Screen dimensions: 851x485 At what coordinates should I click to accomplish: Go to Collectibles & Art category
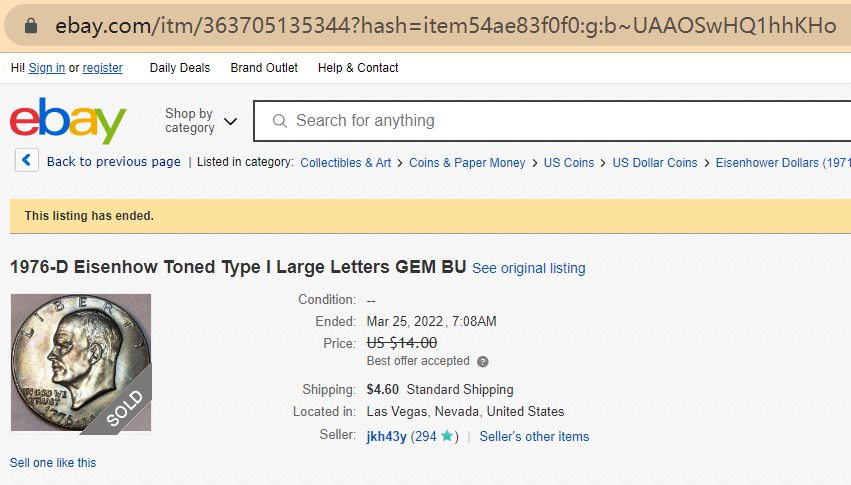click(345, 162)
